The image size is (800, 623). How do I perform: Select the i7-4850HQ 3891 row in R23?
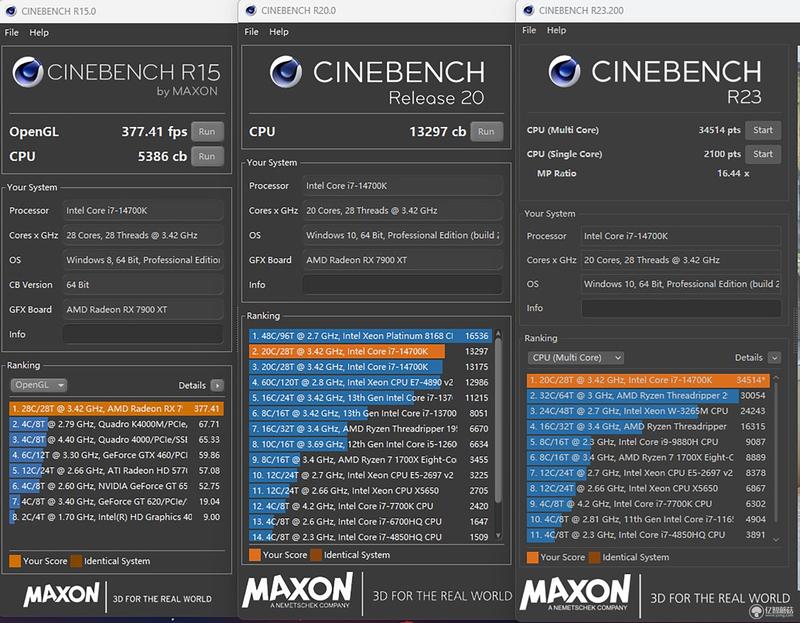647,535
